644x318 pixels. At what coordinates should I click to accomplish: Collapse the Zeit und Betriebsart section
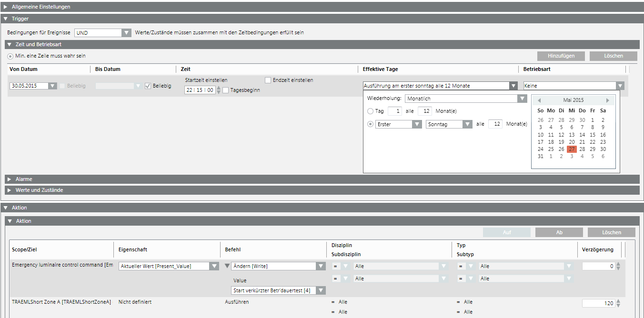point(9,44)
